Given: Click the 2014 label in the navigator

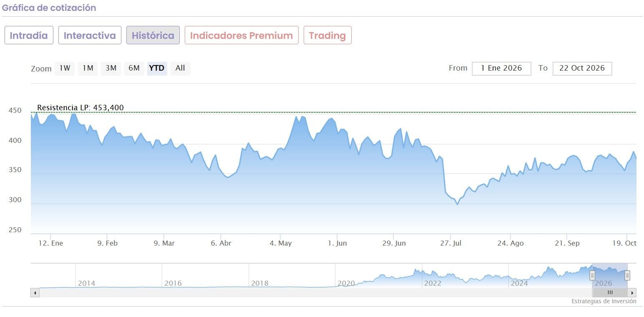Looking at the screenshot, I should coord(87,283).
